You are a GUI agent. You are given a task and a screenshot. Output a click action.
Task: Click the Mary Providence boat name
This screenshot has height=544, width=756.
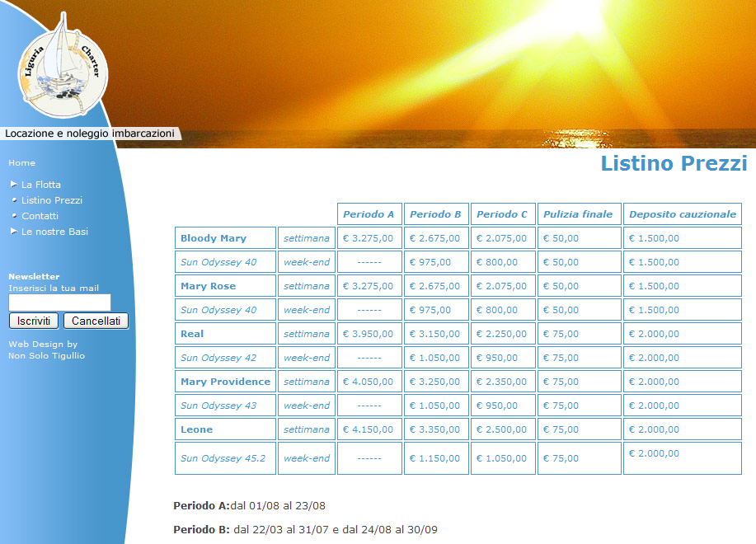[225, 382]
